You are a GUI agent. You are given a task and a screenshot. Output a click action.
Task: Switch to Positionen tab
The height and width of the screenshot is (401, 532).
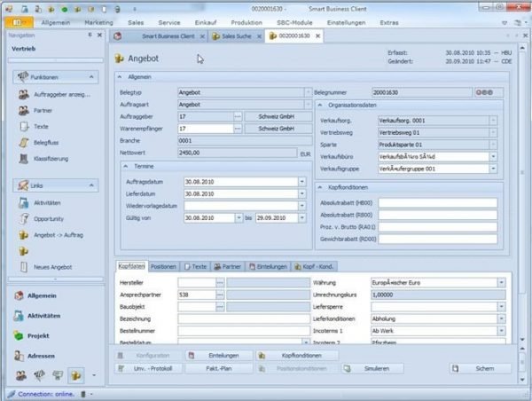point(163,266)
